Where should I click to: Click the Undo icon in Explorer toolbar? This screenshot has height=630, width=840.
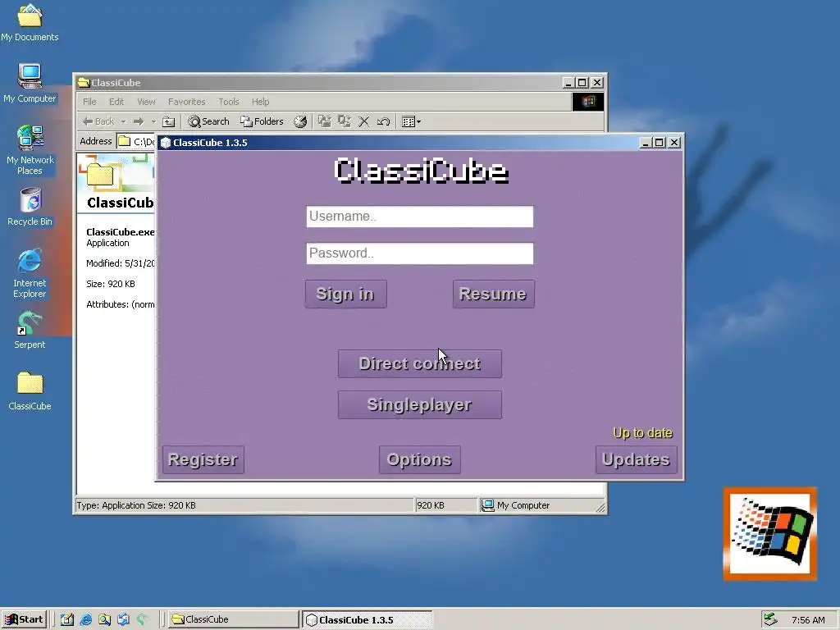coord(383,121)
